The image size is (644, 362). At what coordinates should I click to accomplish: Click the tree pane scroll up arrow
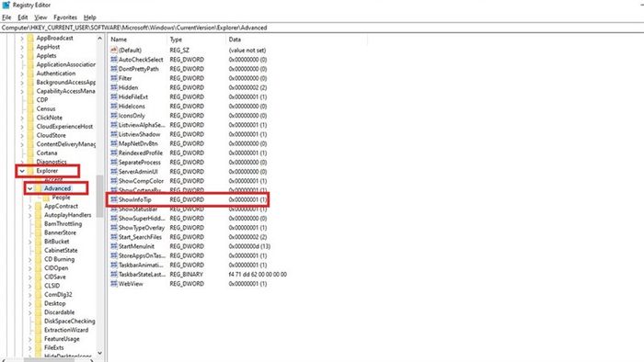click(x=99, y=38)
